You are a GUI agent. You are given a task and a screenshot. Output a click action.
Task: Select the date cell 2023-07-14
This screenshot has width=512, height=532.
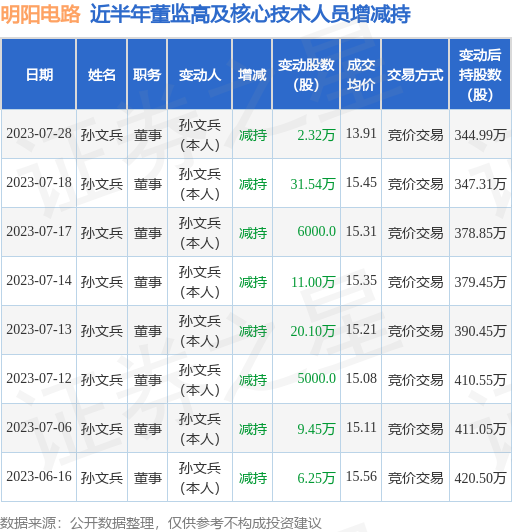tap(39, 281)
